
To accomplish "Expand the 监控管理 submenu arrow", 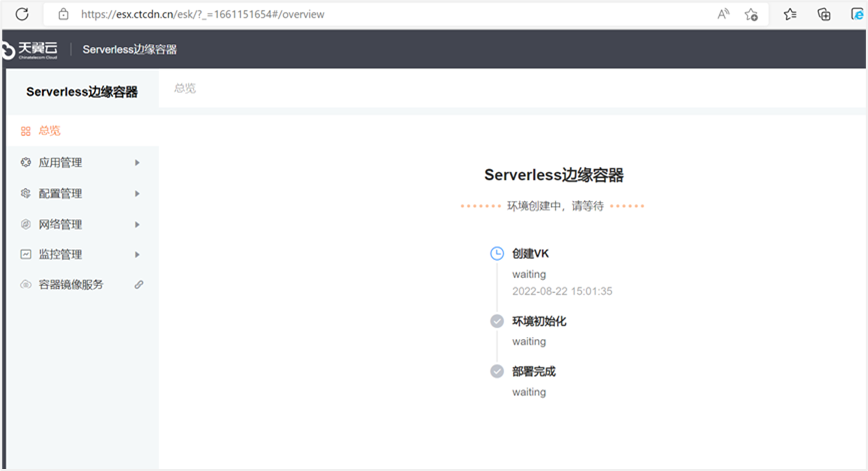I will [137, 255].
